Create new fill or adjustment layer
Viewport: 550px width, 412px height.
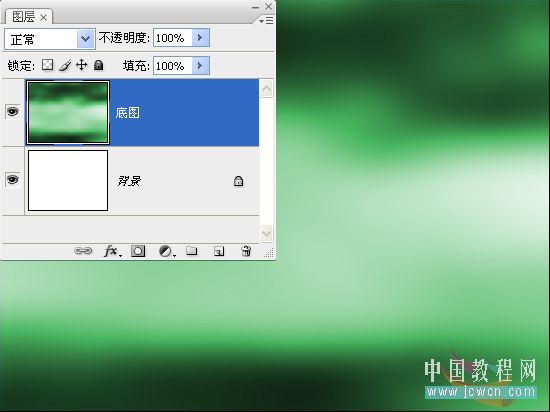click(167, 251)
